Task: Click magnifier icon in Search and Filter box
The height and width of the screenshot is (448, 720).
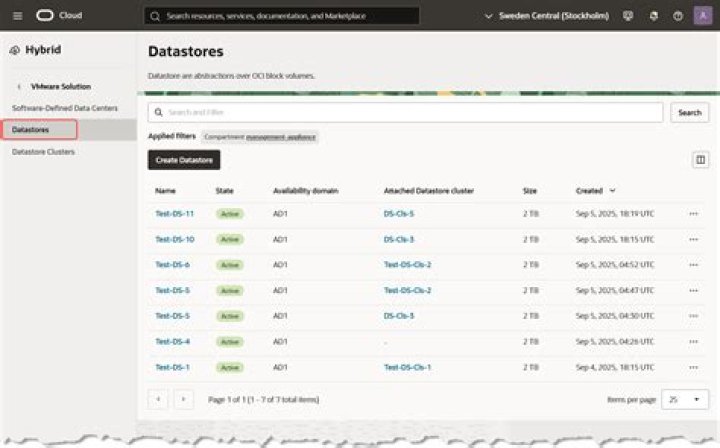Action: 158,112
